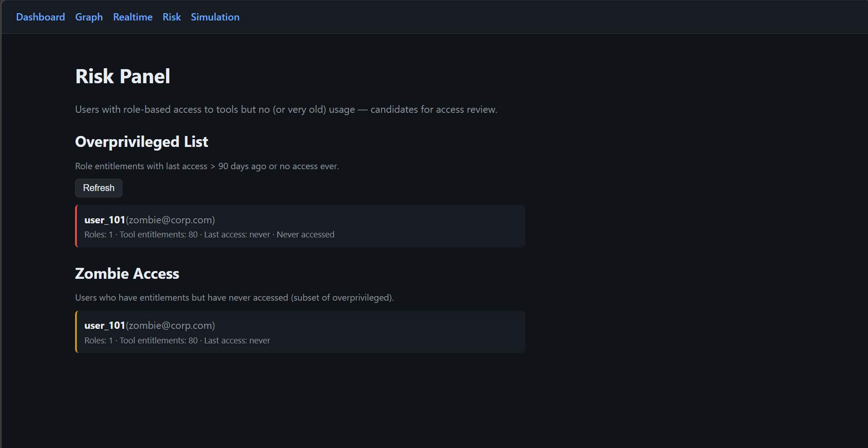This screenshot has height=448, width=868.
Task: Click user_101 name in Zombie Access
Action: pyautogui.click(x=105, y=326)
